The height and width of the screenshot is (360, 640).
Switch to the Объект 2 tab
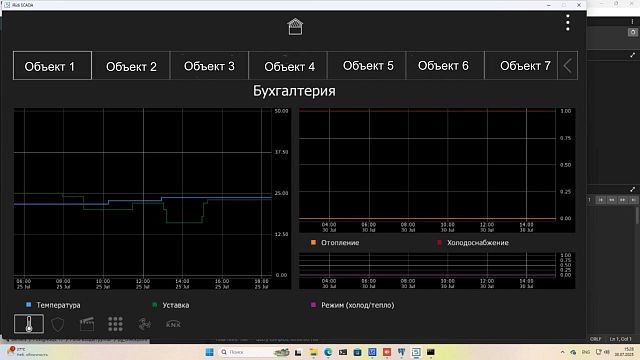point(131,66)
